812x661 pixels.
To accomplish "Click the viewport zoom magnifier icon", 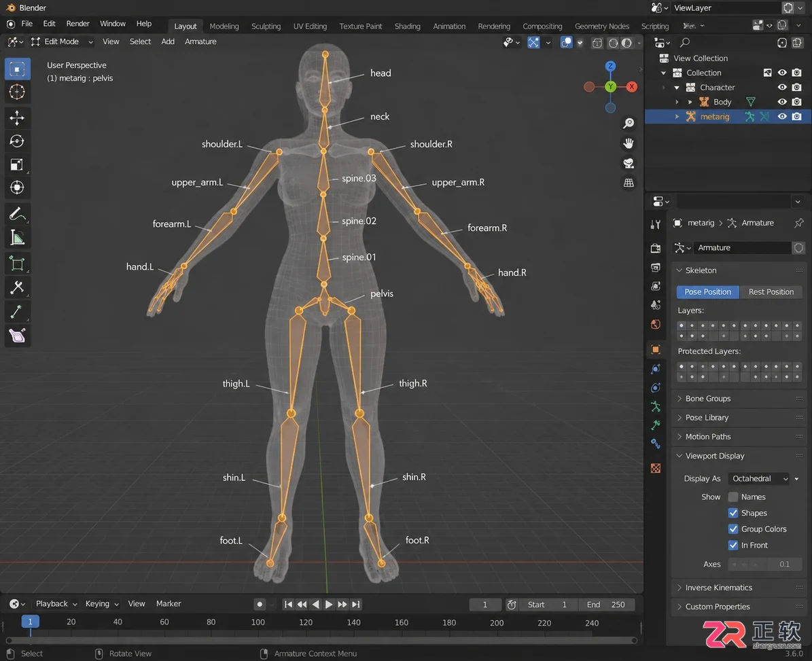I will coord(629,123).
